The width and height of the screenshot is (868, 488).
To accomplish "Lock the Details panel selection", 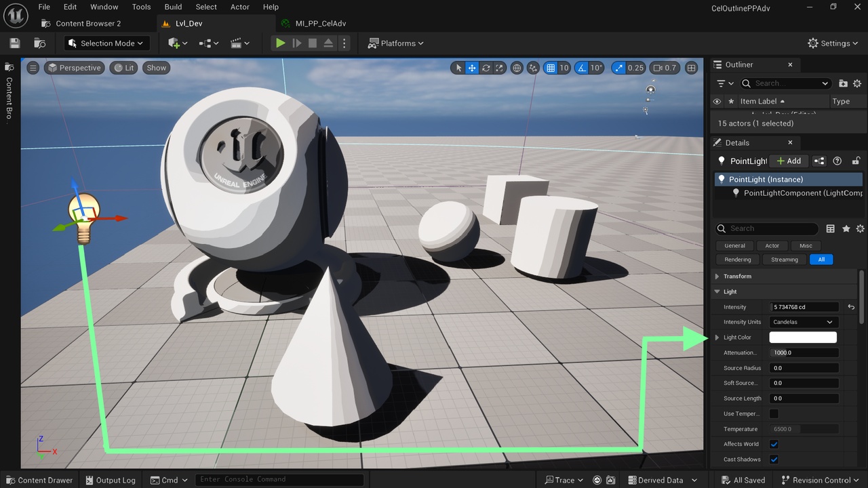I will coord(856,161).
